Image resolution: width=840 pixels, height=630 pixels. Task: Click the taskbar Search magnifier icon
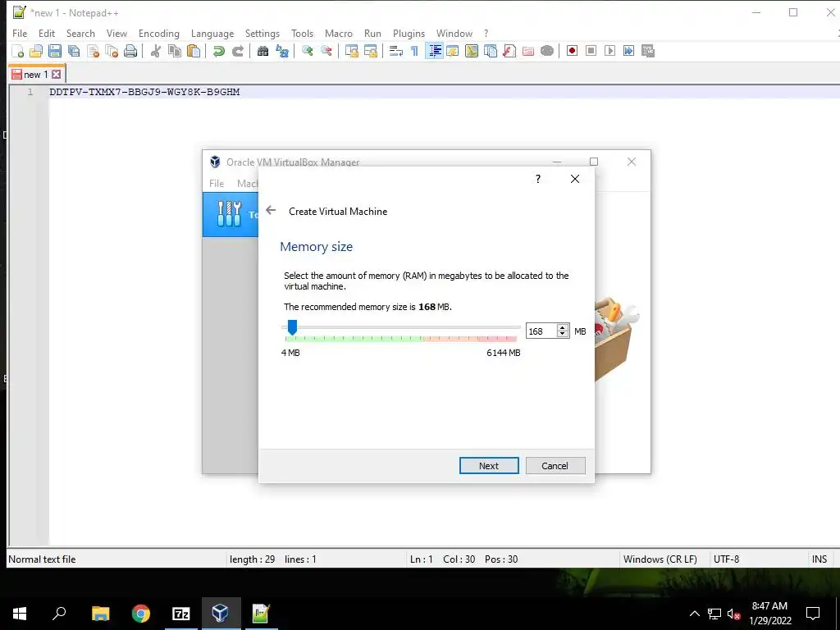tap(59, 614)
